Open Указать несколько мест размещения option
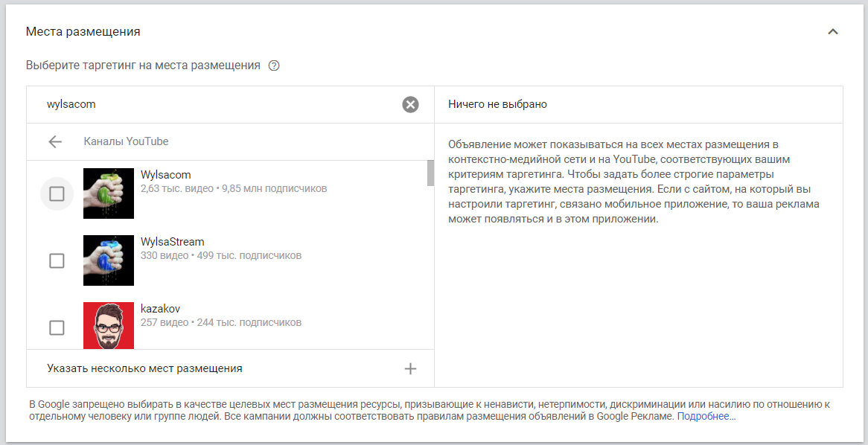Screen dimensions: 868x445 coord(145,368)
